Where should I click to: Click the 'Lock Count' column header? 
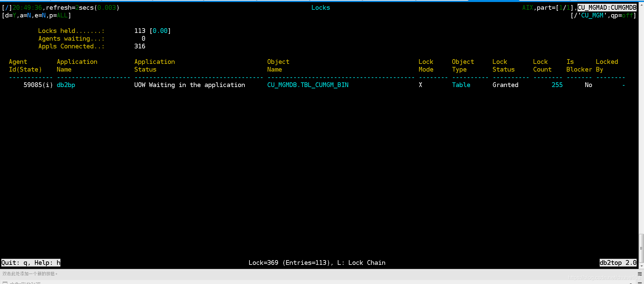[x=542, y=66]
